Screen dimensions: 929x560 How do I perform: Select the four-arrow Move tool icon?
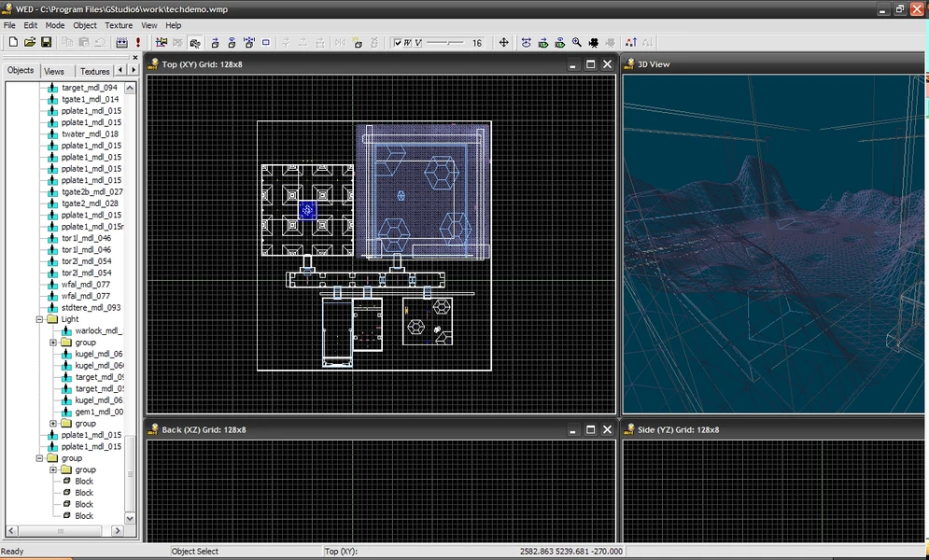[504, 43]
